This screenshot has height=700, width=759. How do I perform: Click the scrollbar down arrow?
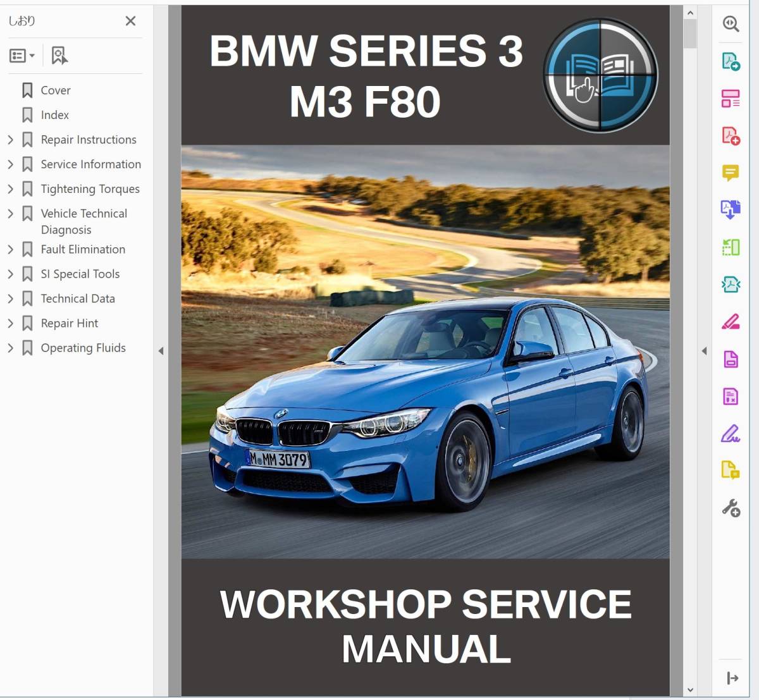pyautogui.click(x=690, y=690)
